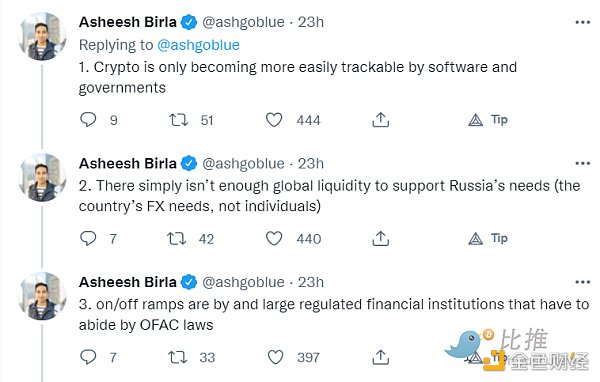Click the @ashgoblue link after Replying to
The width and height of the screenshot is (600, 382).
point(198,45)
